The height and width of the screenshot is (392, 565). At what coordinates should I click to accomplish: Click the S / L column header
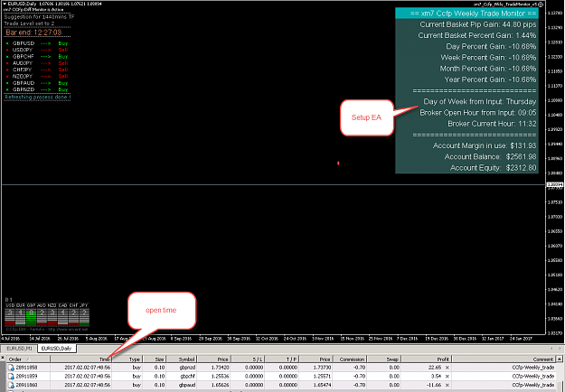tap(248, 359)
